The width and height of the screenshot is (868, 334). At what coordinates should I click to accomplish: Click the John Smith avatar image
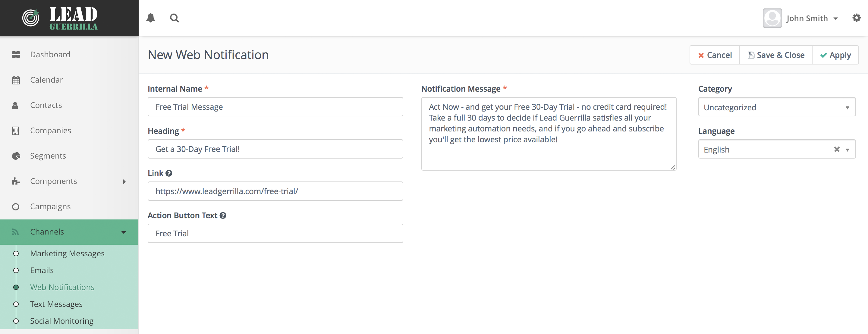772,18
